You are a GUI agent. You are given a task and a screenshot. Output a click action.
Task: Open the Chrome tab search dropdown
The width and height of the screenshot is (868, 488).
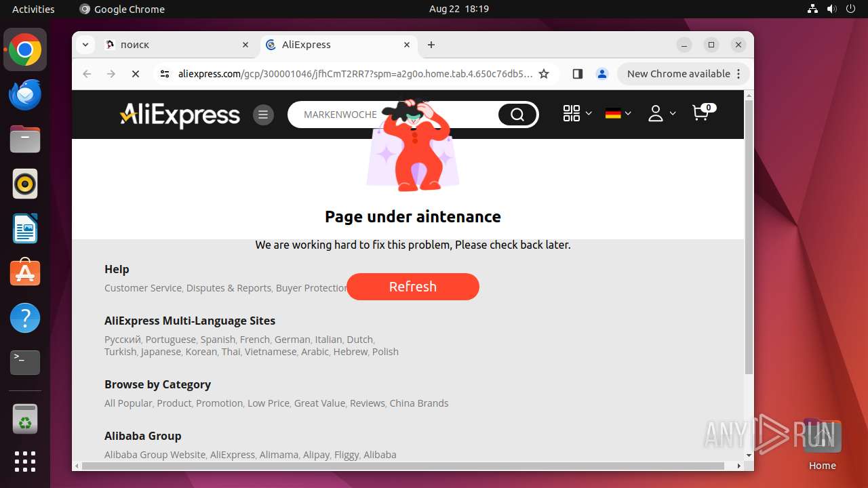[x=85, y=45]
